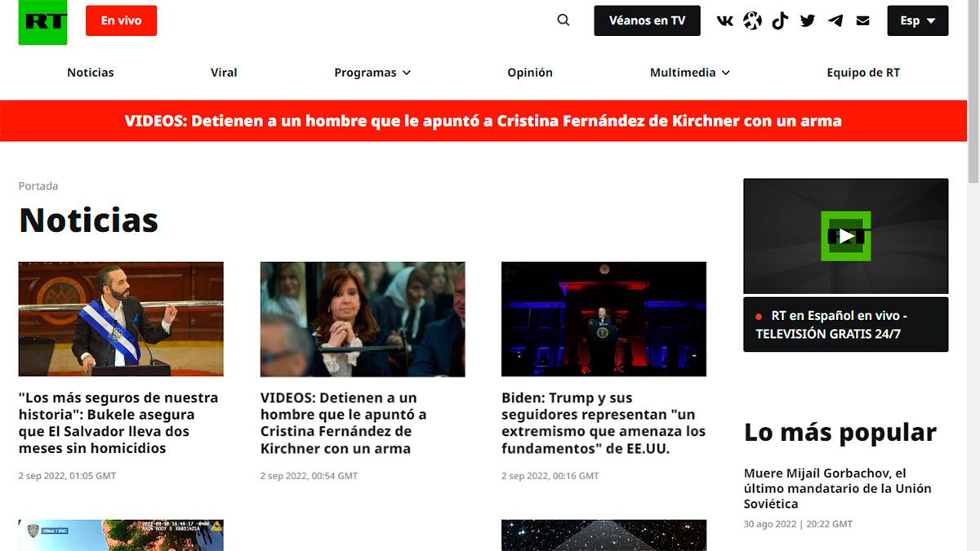Open the search magnifier icon
Screen dimensions: 980x551
563,20
